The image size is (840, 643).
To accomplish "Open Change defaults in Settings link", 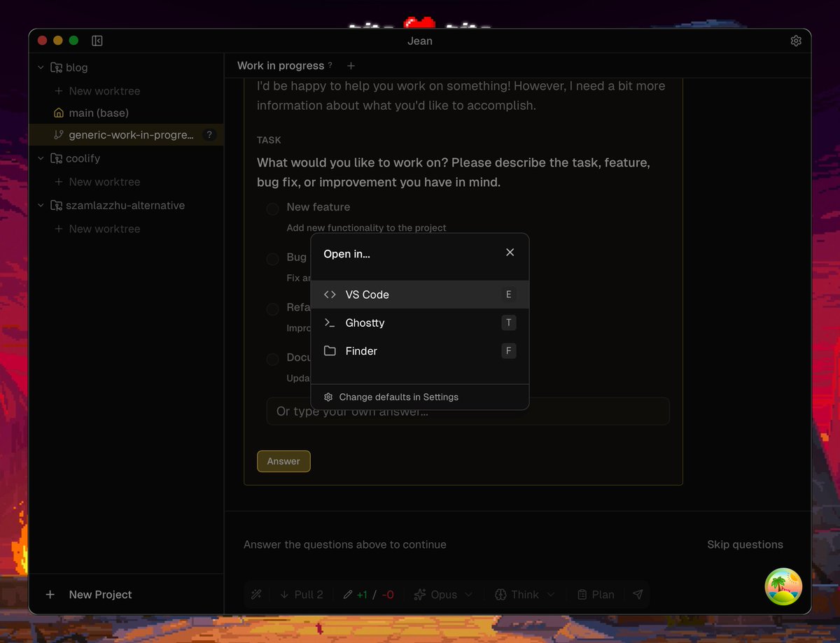I will click(399, 397).
